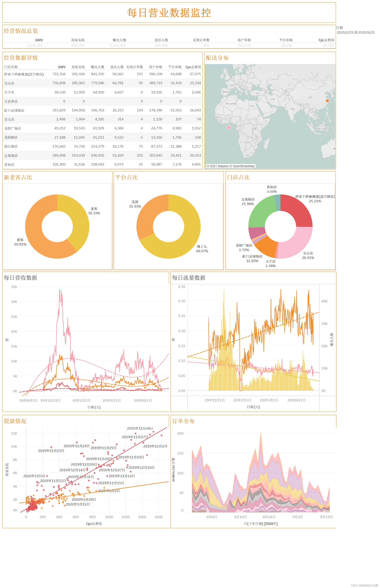The width and height of the screenshot is (380, 588).
Task: Select the green 五角场店 21.98% pie slice
Action: click(260, 212)
